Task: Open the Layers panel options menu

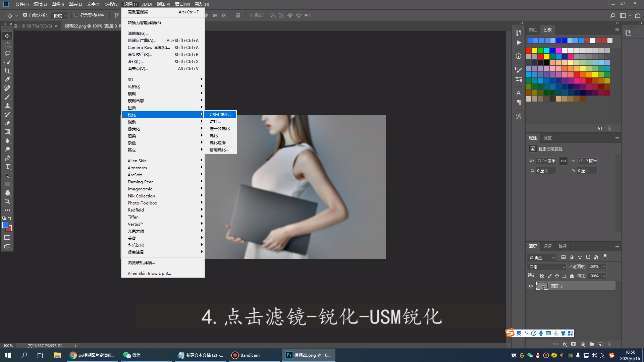Action: coord(617,246)
